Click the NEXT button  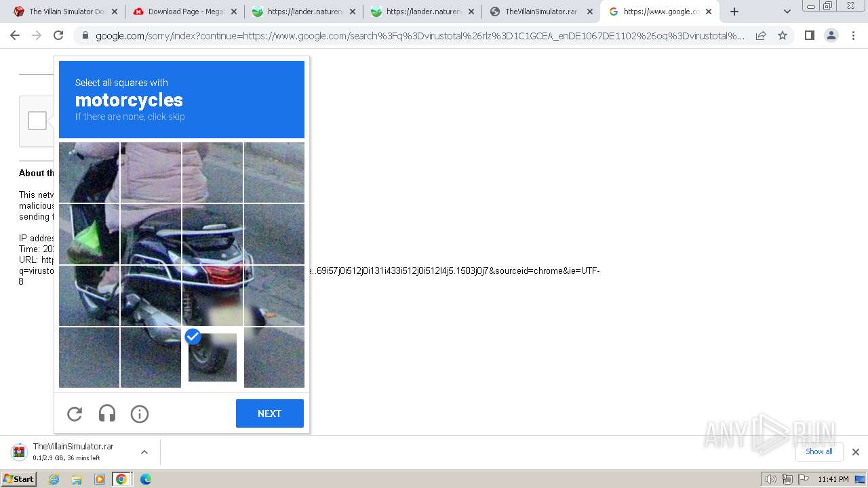[269, 413]
